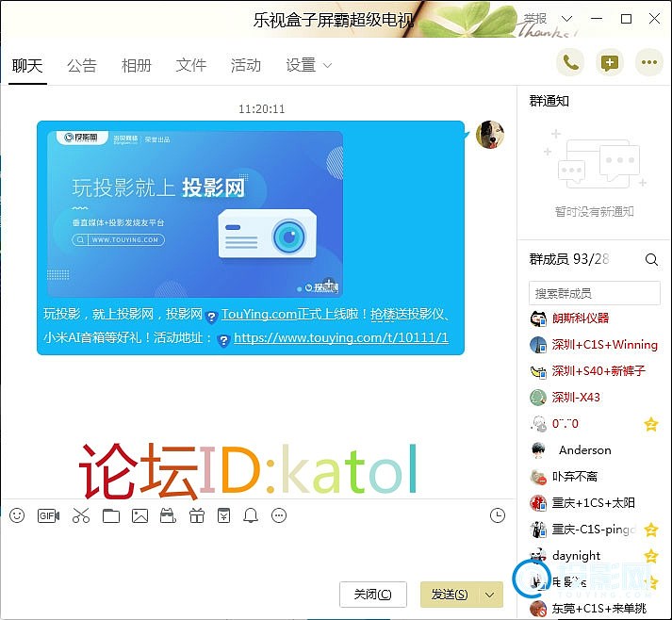
Task: Click the red envelope yen icon
Action: click(223, 515)
